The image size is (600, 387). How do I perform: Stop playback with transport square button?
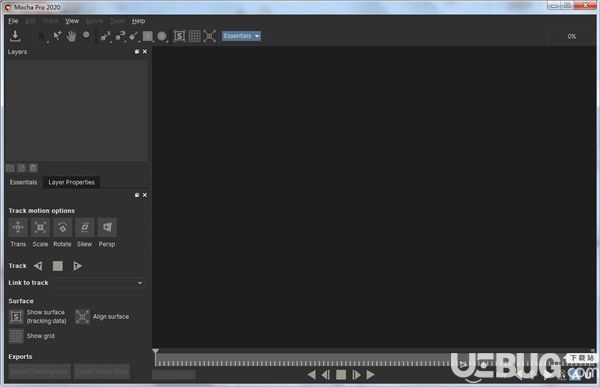(x=341, y=375)
